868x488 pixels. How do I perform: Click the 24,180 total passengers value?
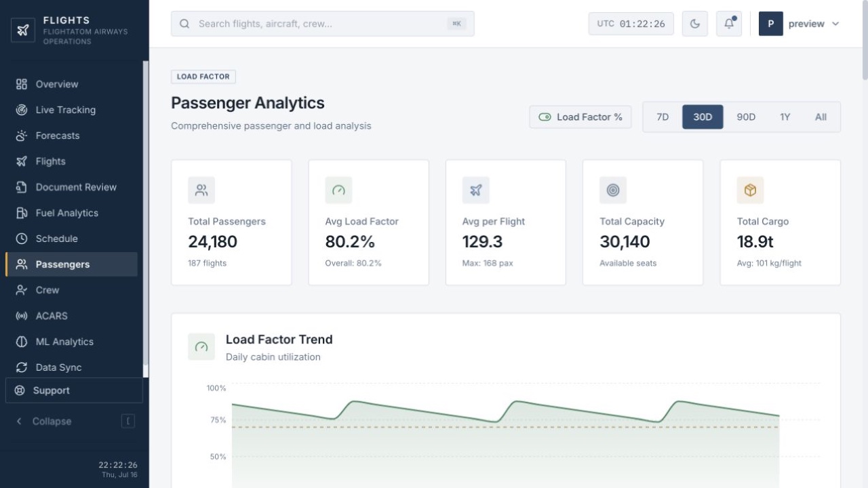coord(213,242)
